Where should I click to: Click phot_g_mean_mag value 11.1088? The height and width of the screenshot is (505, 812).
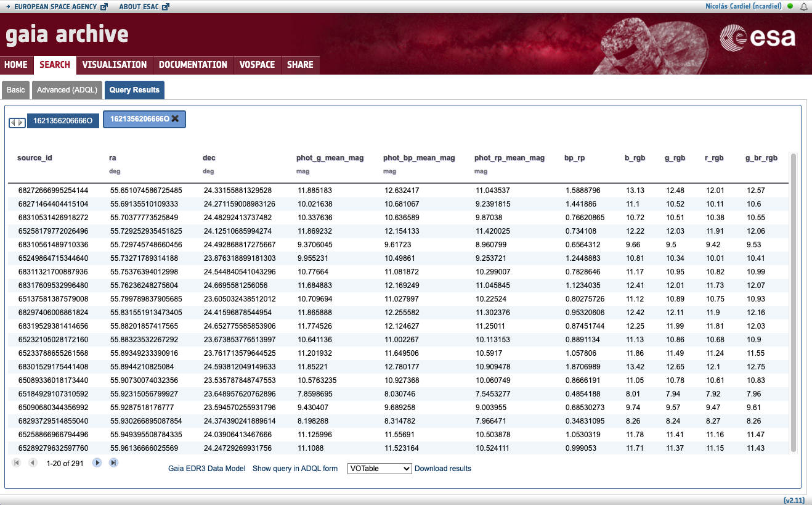click(x=312, y=448)
